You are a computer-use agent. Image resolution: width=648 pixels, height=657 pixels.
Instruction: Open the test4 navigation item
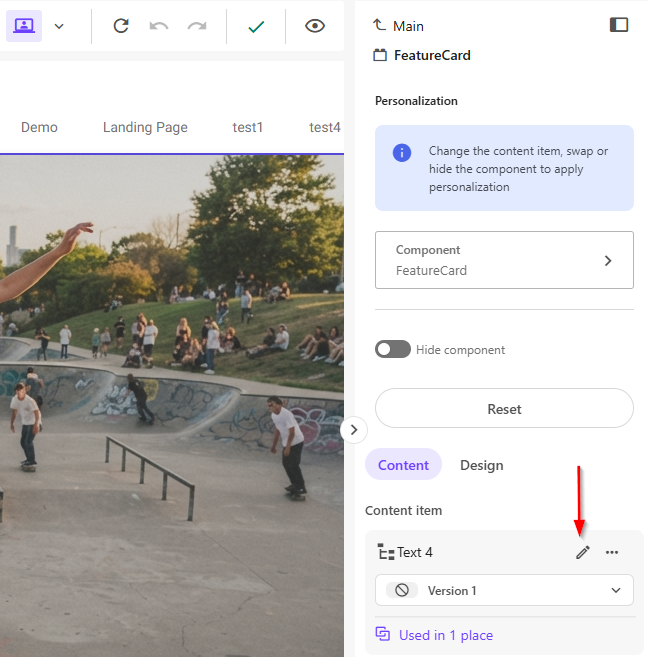pos(325,127)
